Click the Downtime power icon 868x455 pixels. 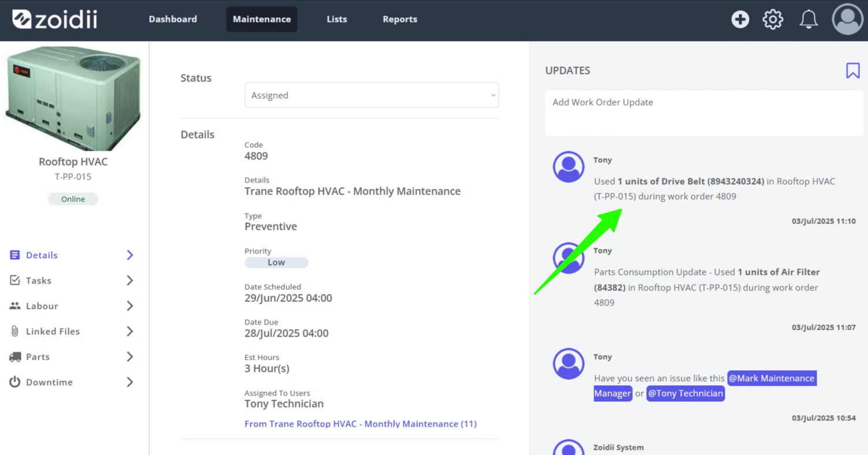point(14,382)
